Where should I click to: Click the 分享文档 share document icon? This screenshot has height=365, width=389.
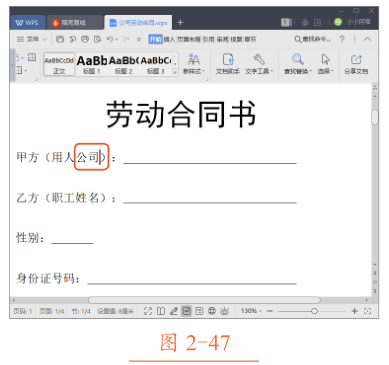click(x=356, y=64)
